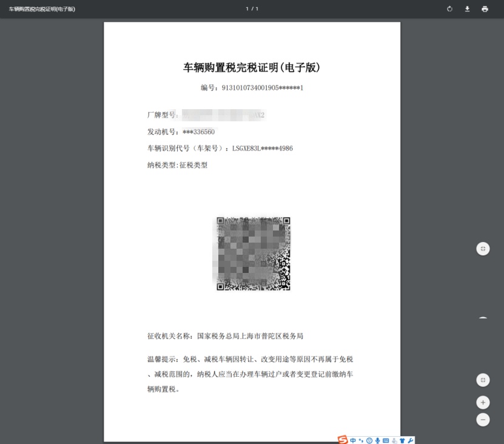This screenshot has height=444, width=504.
Task: Click the document heading 车辆购置税完税证明(电子版)
Action: [252, 67]
